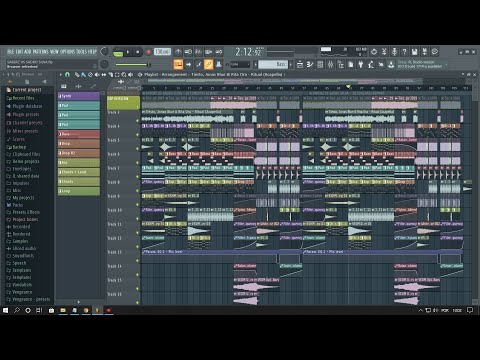The image size is (480, 360).
Task: Mute Track 10 using its green dot
Action: (x=137, y=219)
